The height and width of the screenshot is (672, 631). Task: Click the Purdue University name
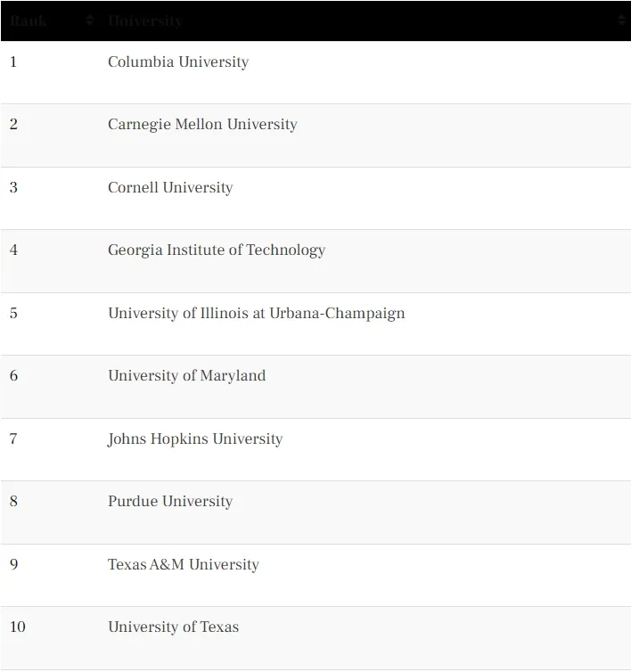[x=170, y=501]
